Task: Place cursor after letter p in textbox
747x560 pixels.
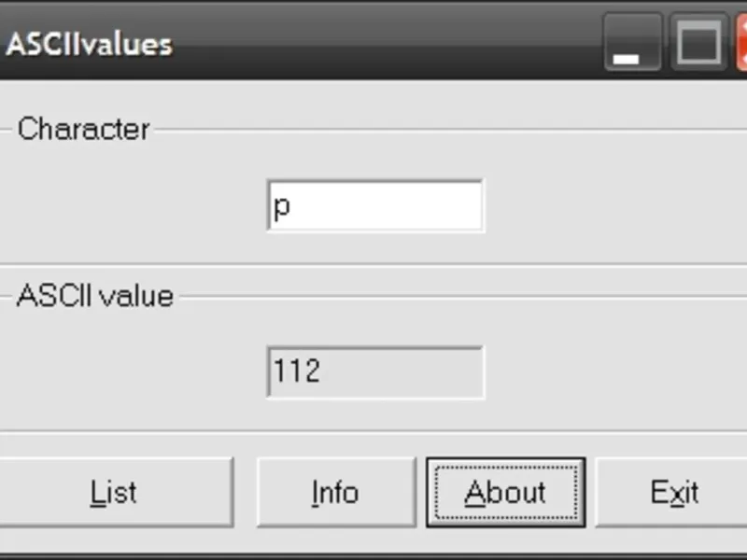Action: point(293,206)
